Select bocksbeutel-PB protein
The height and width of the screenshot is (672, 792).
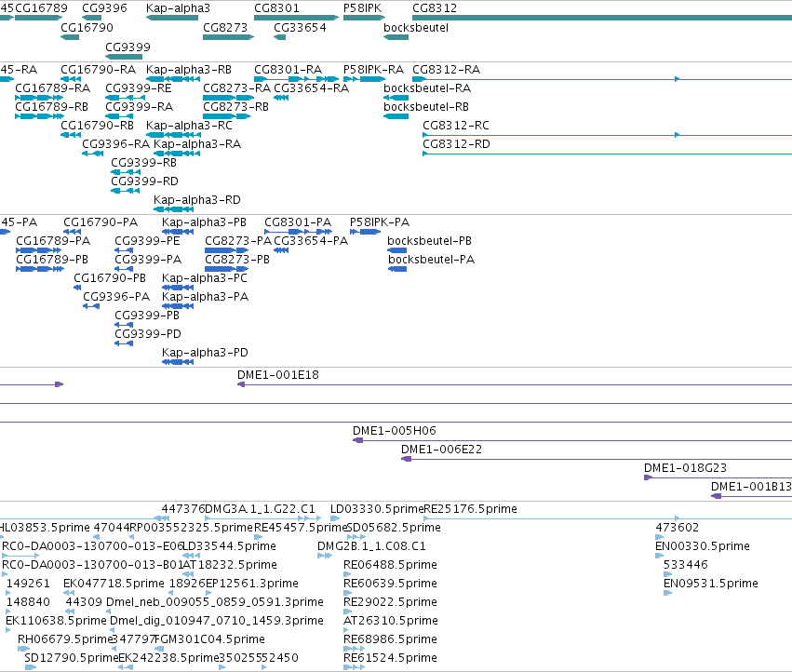click(397, 250)
